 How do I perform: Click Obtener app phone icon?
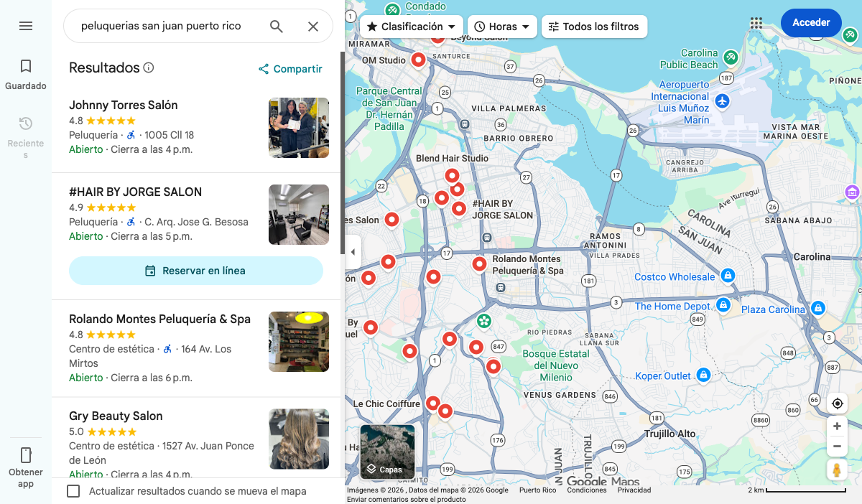pos(26,455)
